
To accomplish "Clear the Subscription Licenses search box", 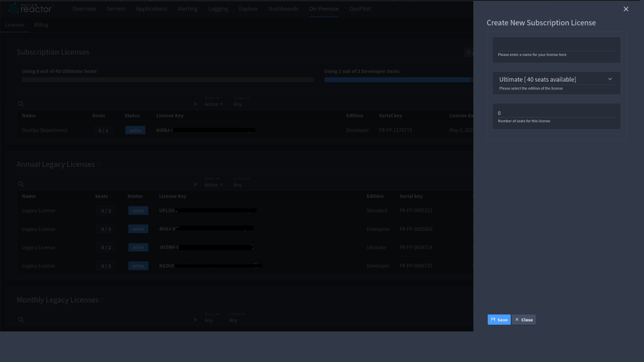I will click(x=195, y=104).
